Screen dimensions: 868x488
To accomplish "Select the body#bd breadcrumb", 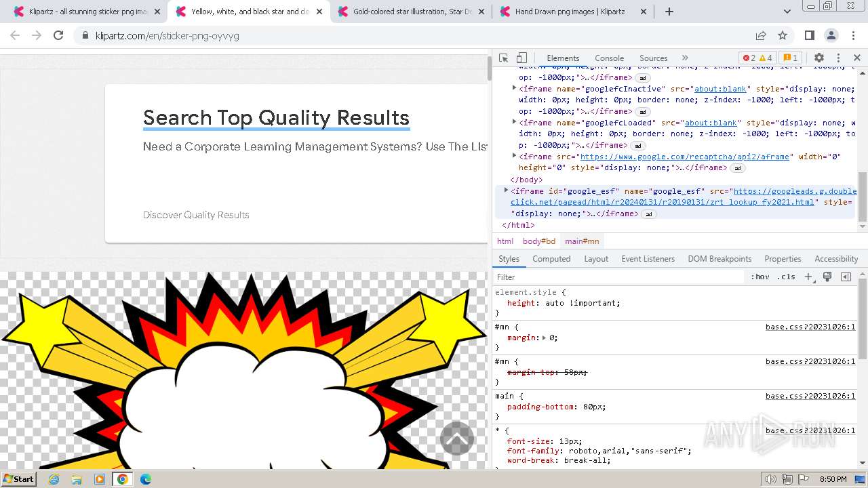I will [539, 241].
